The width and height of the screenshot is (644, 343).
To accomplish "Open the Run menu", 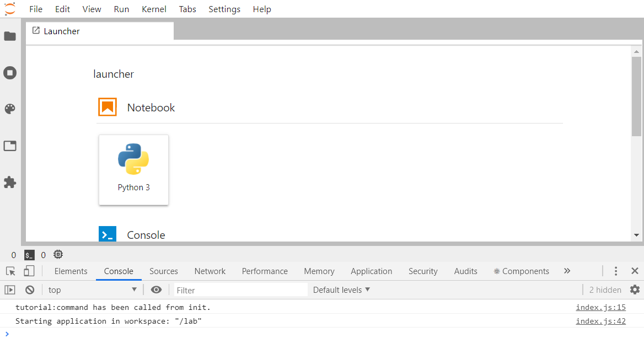I will pyautogui.click(x=121, y=9).
